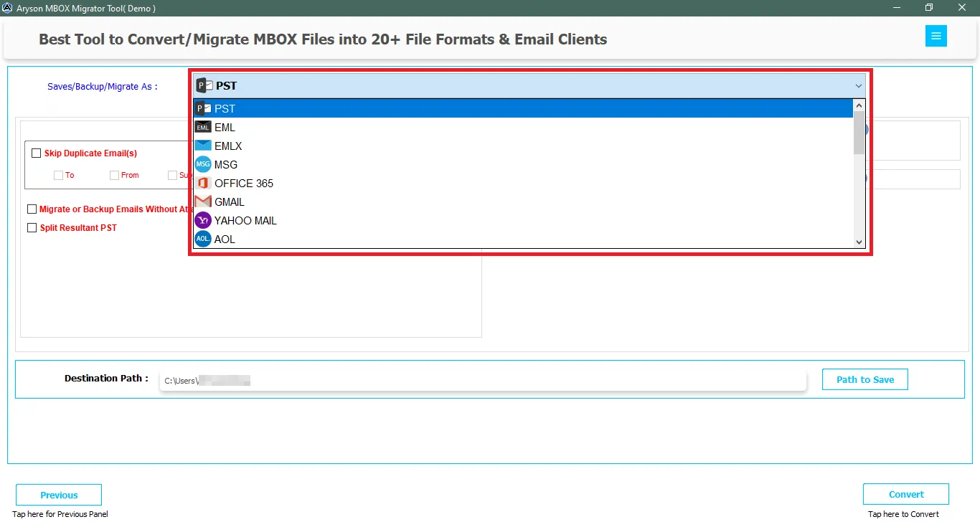Tick the To duplicate filter checkbox

(58, 175)
